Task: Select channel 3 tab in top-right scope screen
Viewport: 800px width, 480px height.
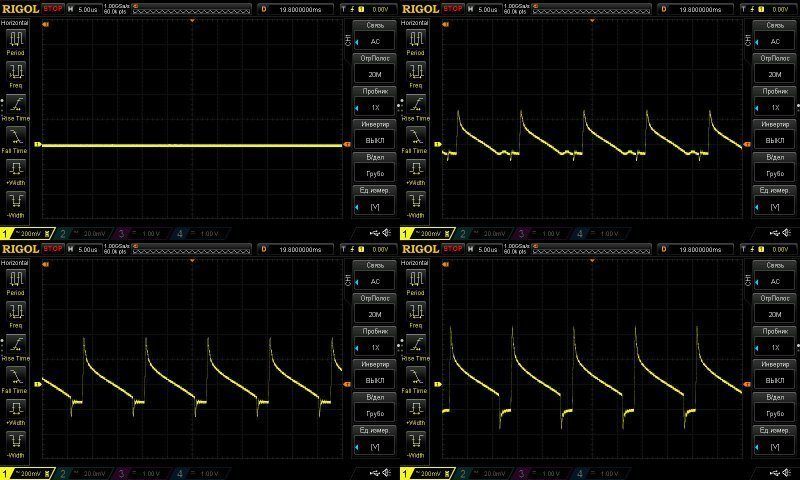Action: pyautogui.click(x=542, y=234)
